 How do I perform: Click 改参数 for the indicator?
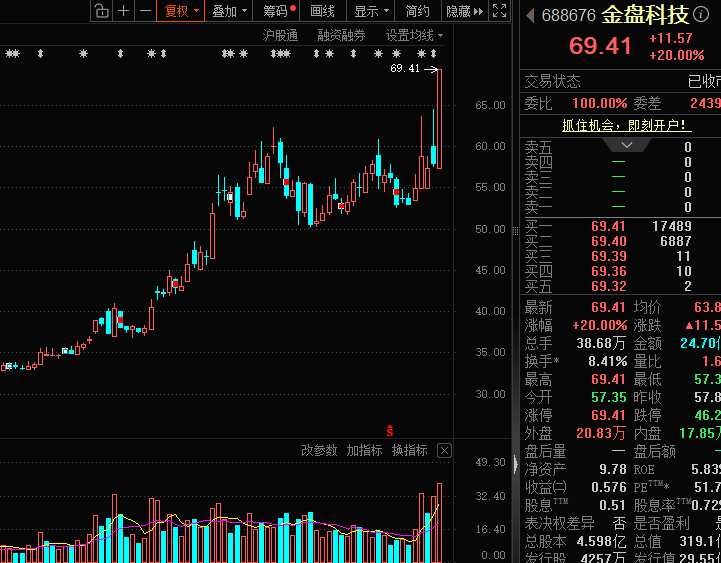pyautogui.click(x=319, y=450)
